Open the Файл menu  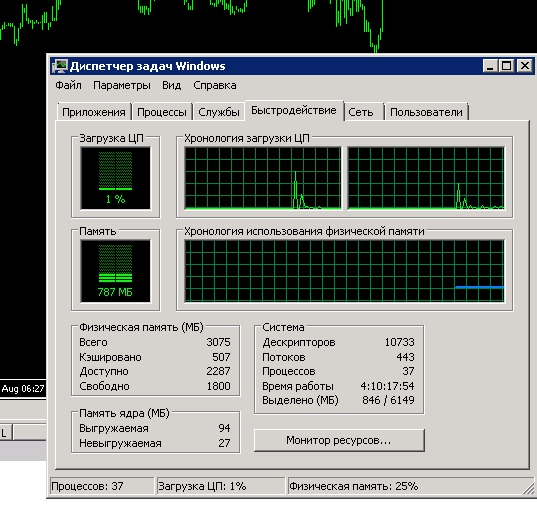pos(68,85)
